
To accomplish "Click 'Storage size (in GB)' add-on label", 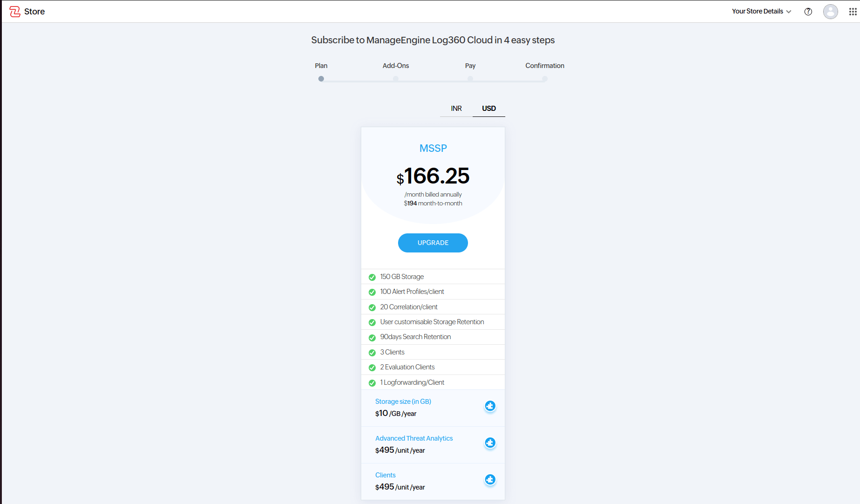I will (x=403, y=402).
